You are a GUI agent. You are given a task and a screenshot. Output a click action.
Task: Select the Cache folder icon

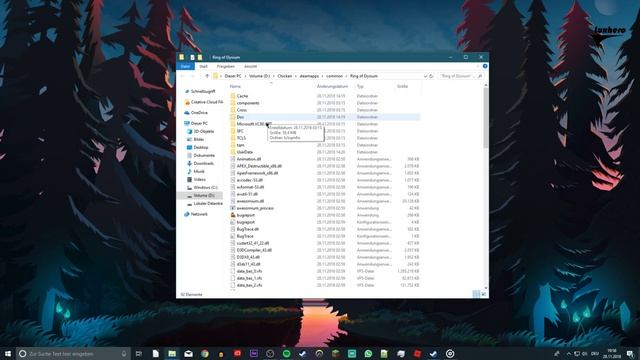(233, 96)
